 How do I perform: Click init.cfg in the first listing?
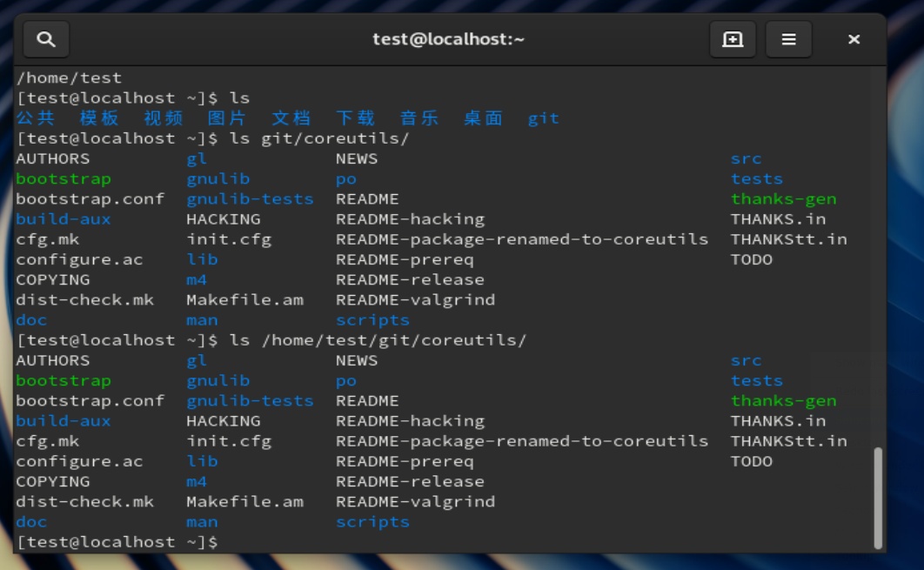point(229,240)
